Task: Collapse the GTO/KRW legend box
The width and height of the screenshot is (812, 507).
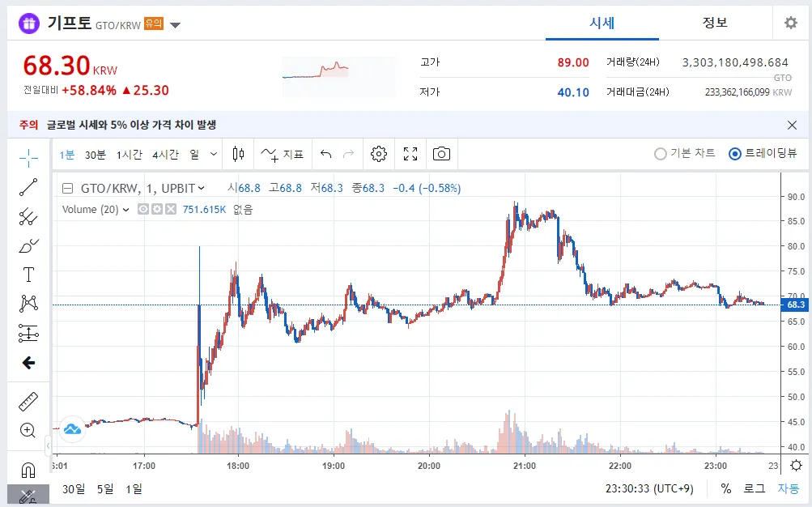Action: tap(67, 188)
